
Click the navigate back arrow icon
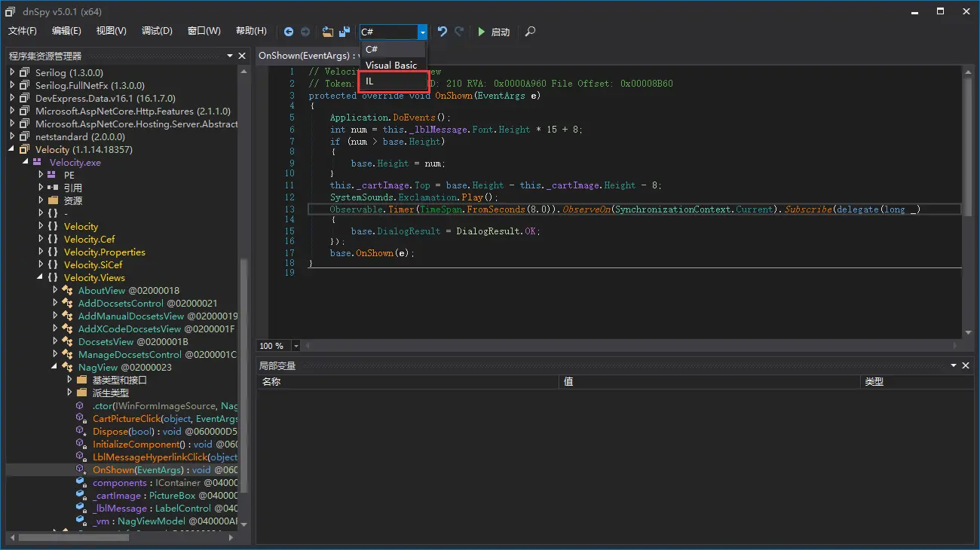tap(289, 32)
